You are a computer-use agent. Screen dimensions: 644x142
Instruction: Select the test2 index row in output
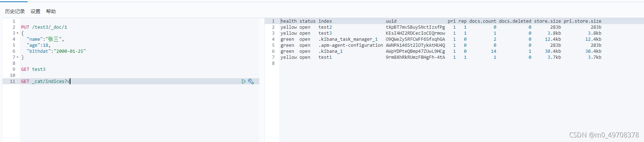441,27
